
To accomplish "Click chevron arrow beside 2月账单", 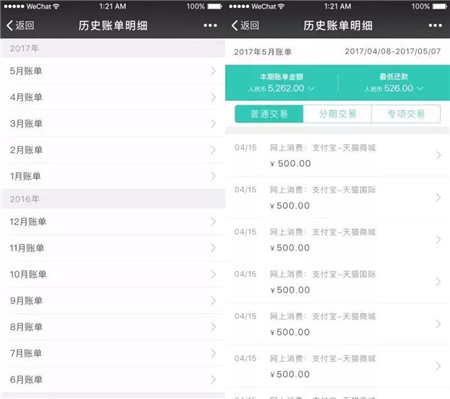I will coord(213,150).
